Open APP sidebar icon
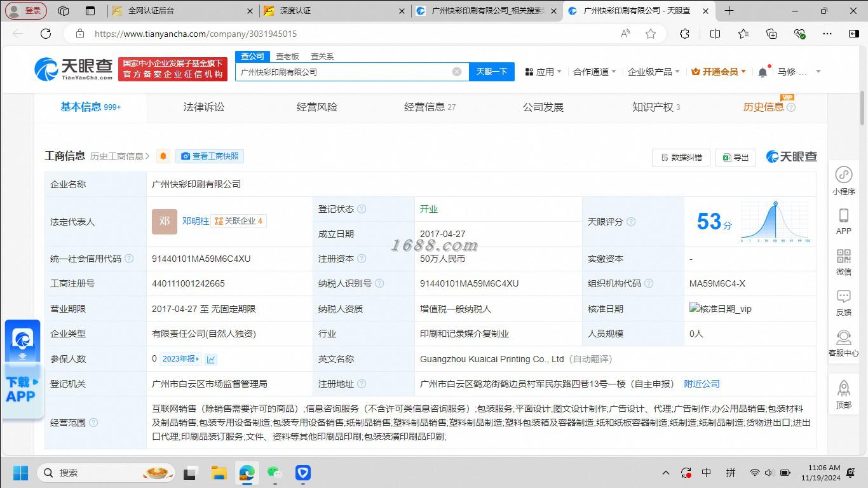Viewport: 868px width, 488px height. point(843,221)
